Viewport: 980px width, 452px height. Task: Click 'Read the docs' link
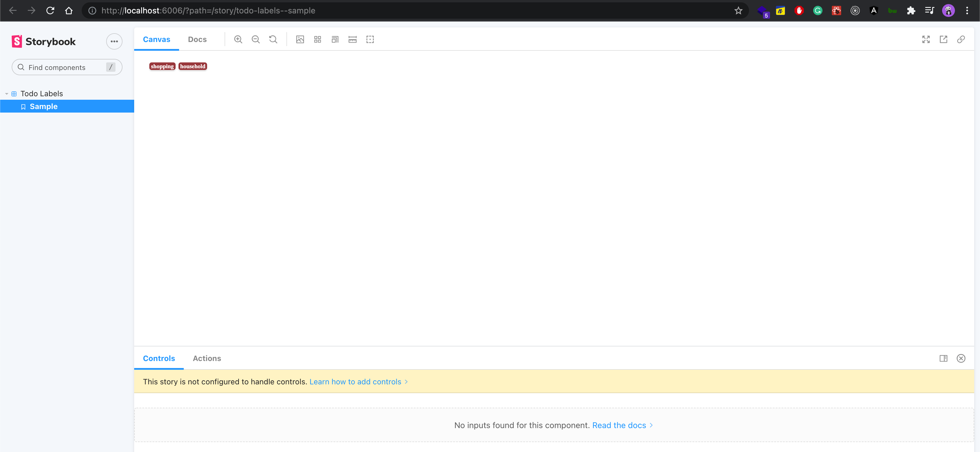619,425
